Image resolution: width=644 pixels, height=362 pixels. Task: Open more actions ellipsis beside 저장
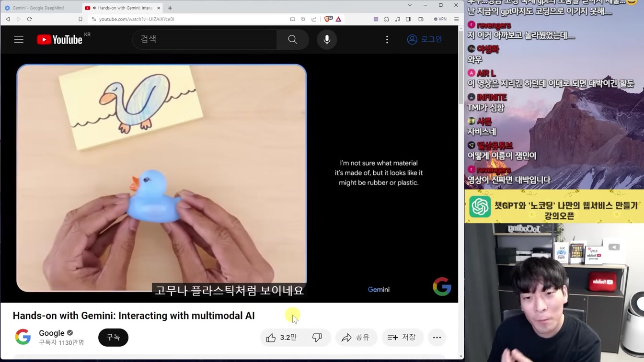pyautogui.click(x=437, y=338)
